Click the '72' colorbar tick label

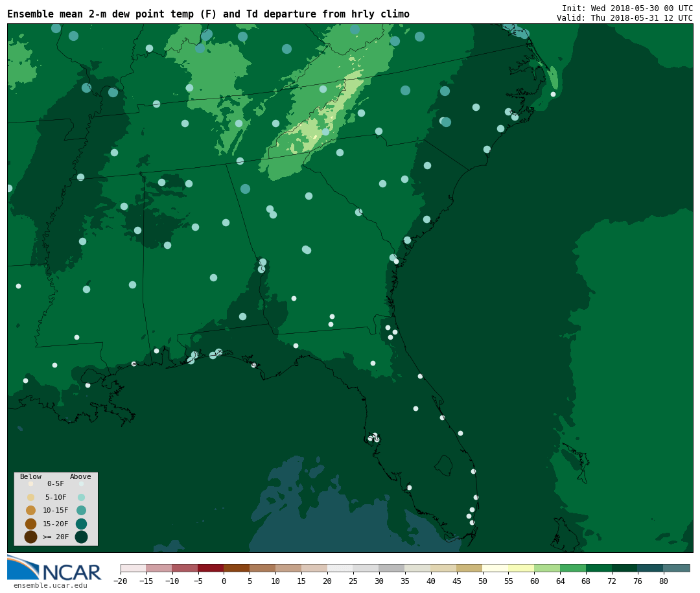point(612,581)
